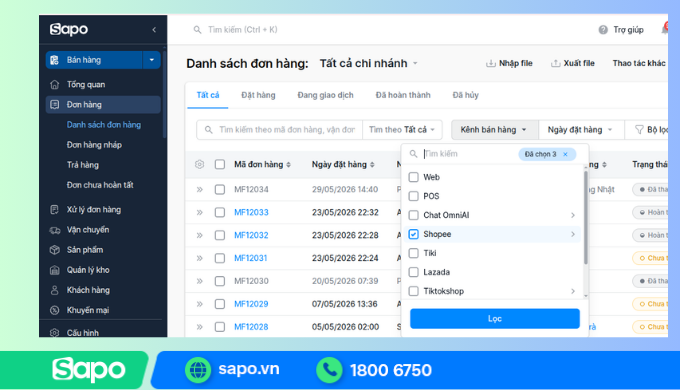This screenshot has width=680, height=390.
Task: Open the Tất cả chi nhánh branch dropdown
Action: point(368,63)
